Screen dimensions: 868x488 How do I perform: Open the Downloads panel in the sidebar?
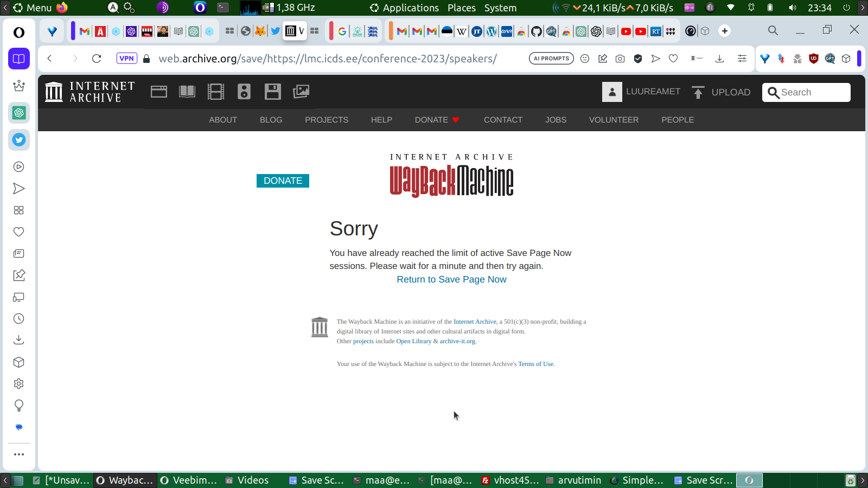point(19,340)
